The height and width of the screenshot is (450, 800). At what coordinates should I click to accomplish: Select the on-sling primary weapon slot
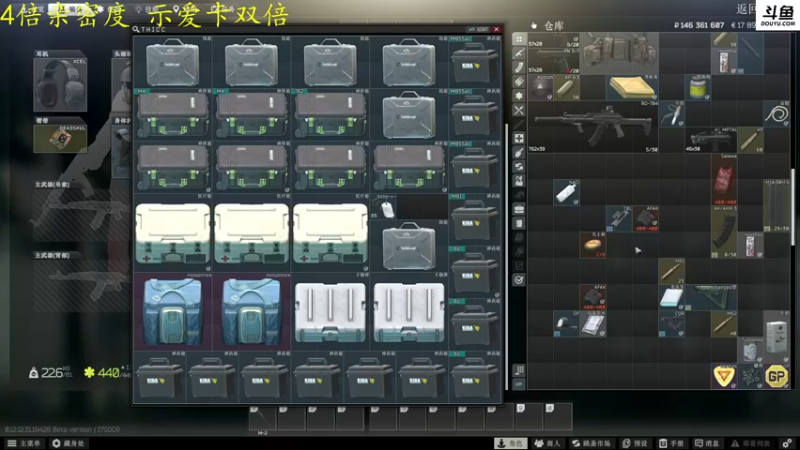(82, 213)
